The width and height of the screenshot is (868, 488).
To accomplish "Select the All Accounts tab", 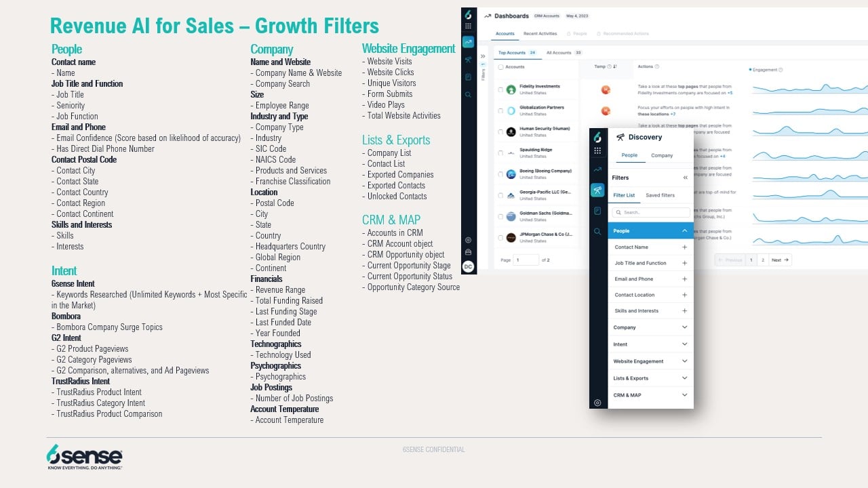I will pyautogui.click(x=564, y=52).
